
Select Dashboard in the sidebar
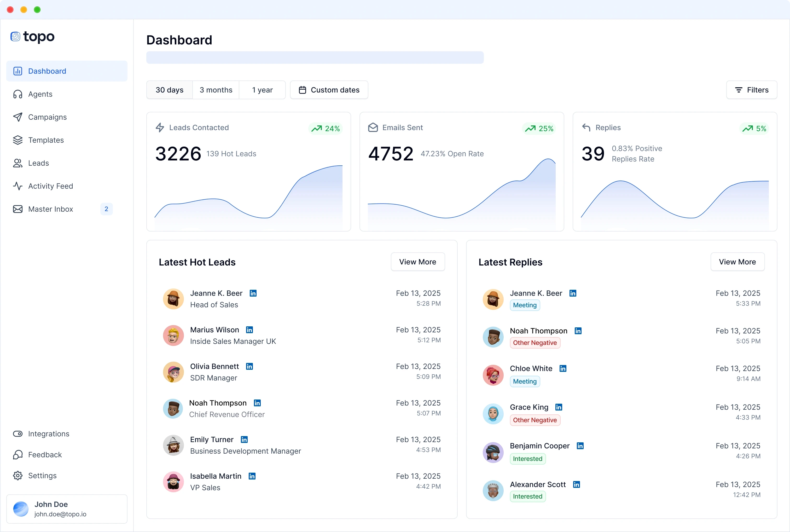point(47,71)
